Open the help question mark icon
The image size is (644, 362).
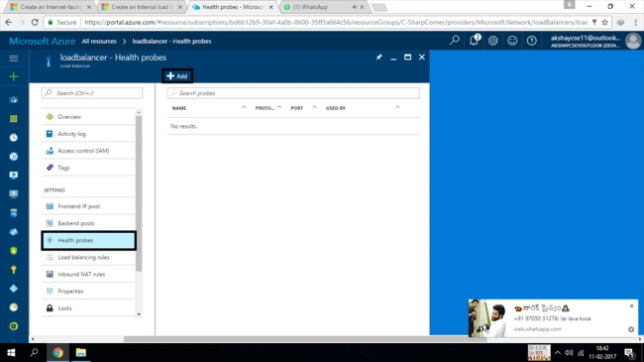(x=531, y=41)
